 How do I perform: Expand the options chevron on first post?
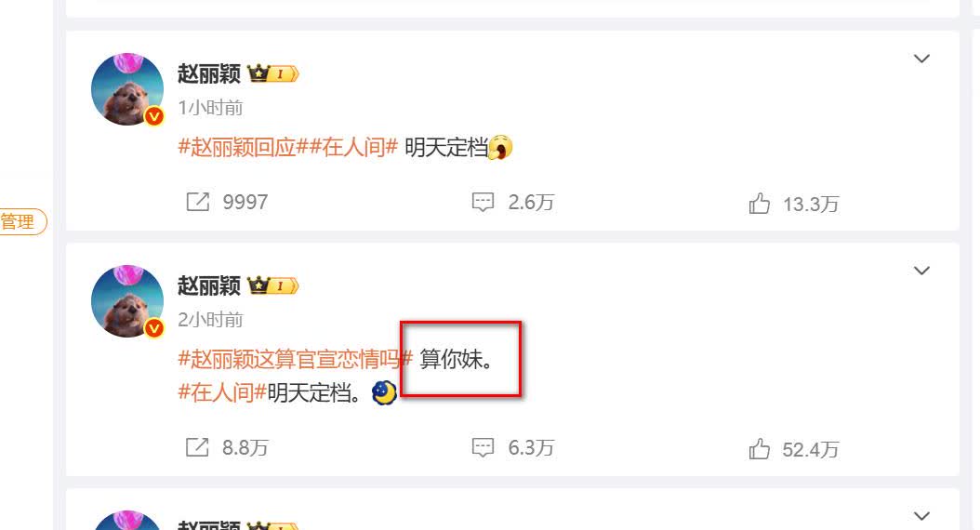(x=921, y=59)
